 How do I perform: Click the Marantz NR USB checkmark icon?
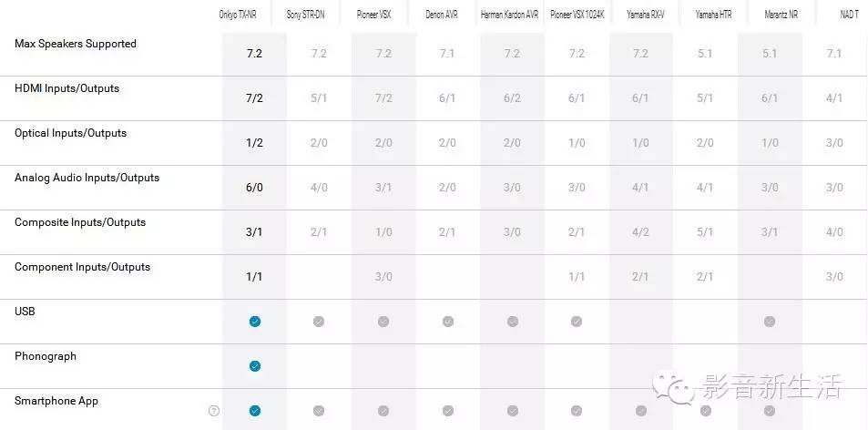coord(770,322)
